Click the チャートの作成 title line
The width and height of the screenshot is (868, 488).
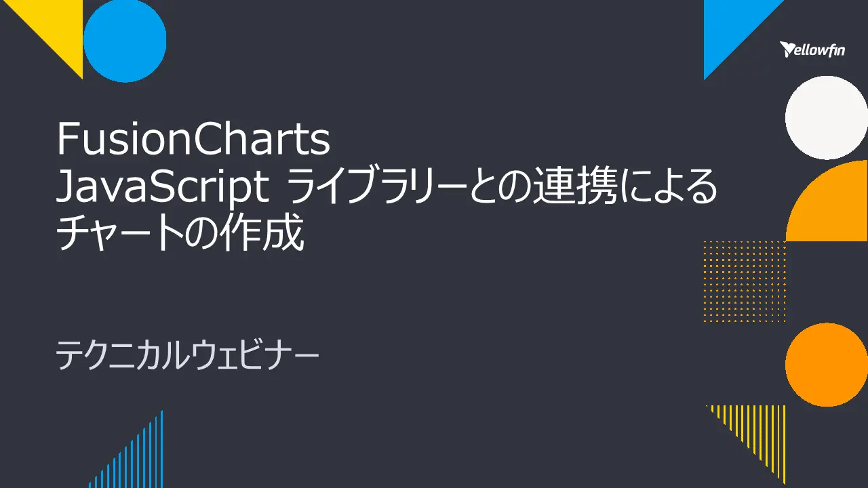click(180, 235)
